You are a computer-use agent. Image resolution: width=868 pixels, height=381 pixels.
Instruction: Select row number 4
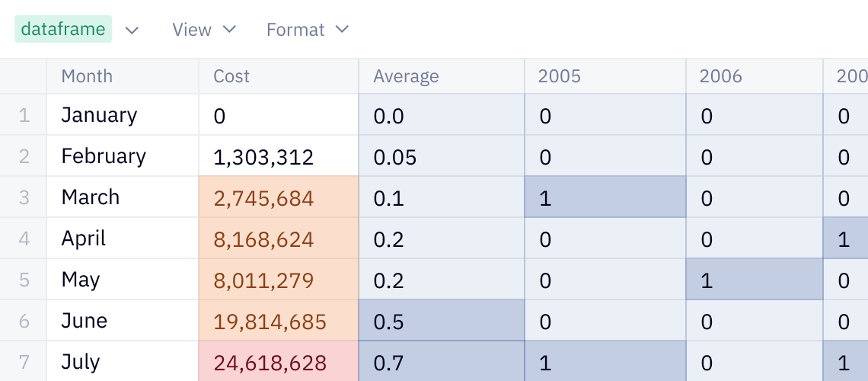click(x=24, y=239)
